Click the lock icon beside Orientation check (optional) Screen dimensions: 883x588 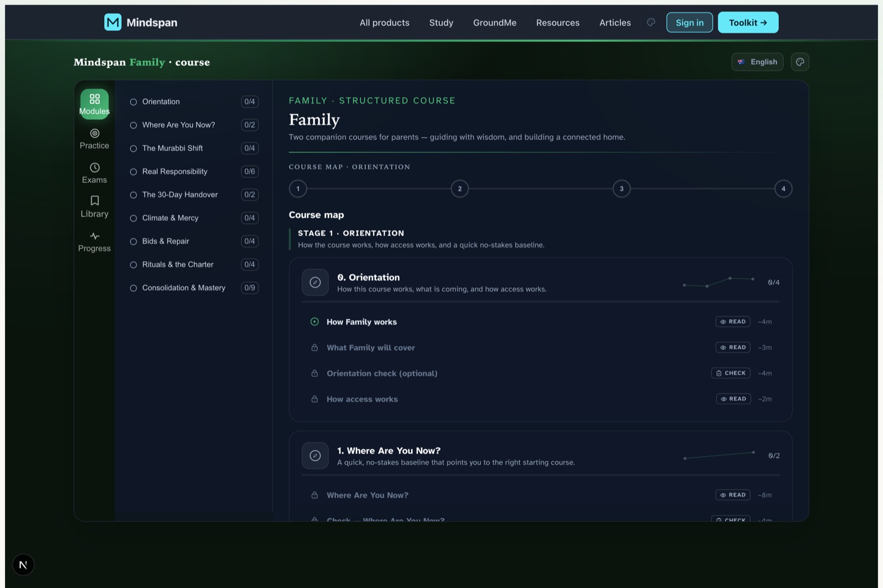coord(315,373)
